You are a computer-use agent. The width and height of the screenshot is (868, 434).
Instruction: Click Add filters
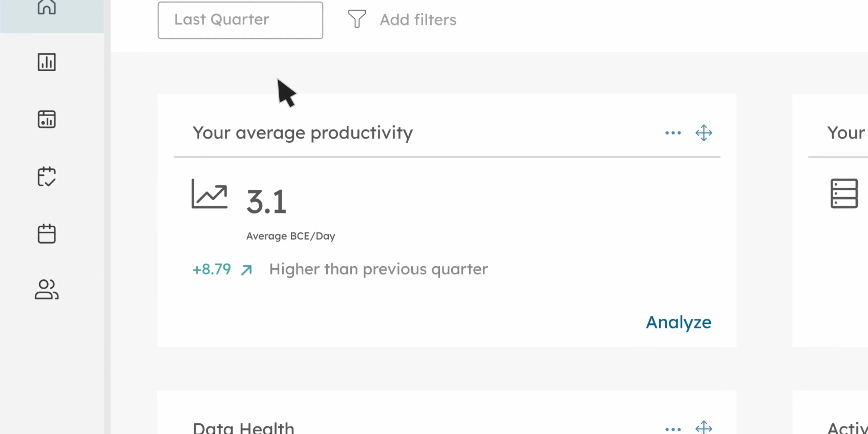(x=418, y=19)
